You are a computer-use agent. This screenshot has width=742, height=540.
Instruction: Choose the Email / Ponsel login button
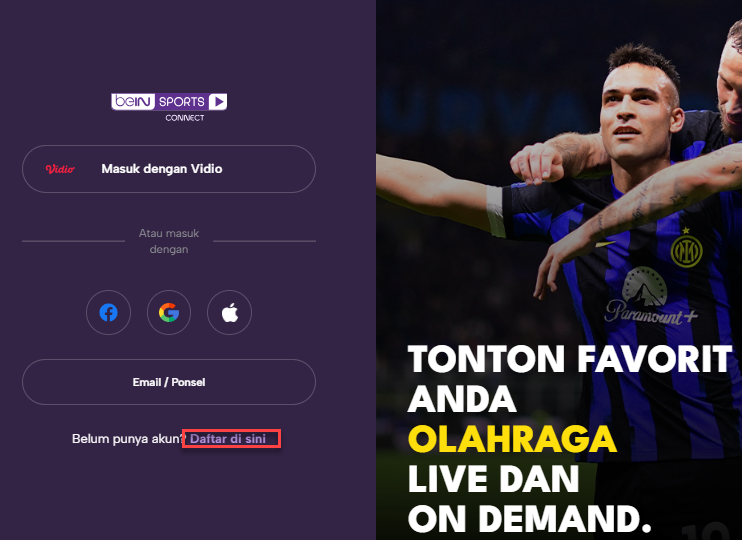coord(169,382)
